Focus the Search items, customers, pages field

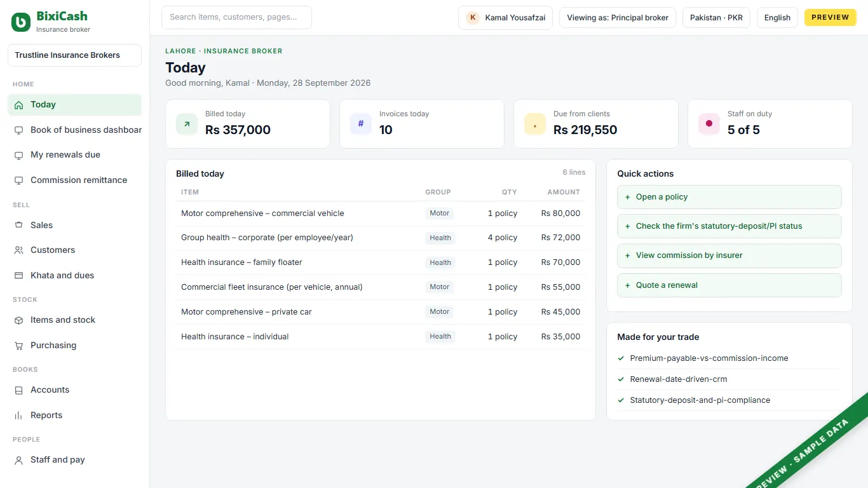point(236,18)
